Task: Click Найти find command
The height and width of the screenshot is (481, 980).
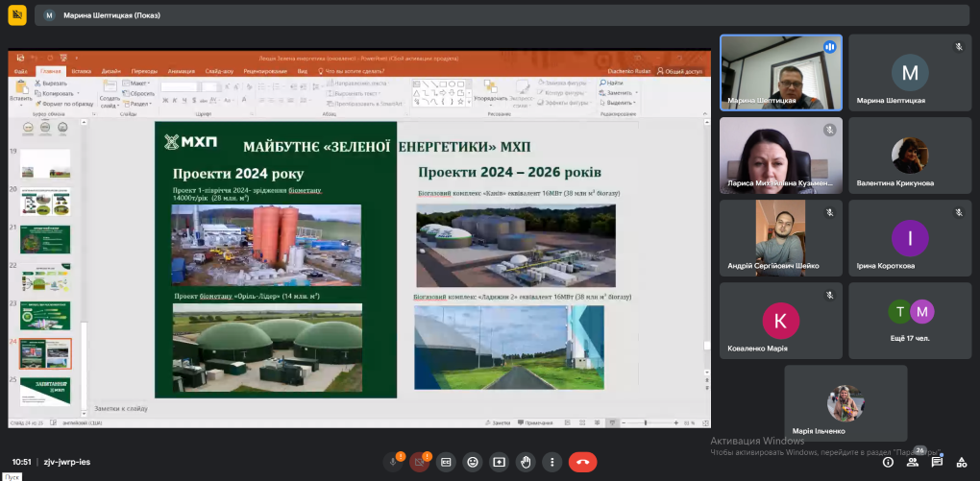Action: pos(611,84)
